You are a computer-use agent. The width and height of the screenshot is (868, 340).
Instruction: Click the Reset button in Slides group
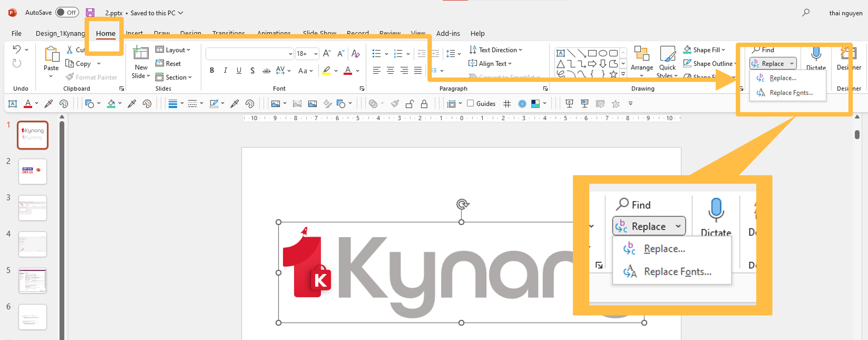pyautogui.click(x=168, y=63)
